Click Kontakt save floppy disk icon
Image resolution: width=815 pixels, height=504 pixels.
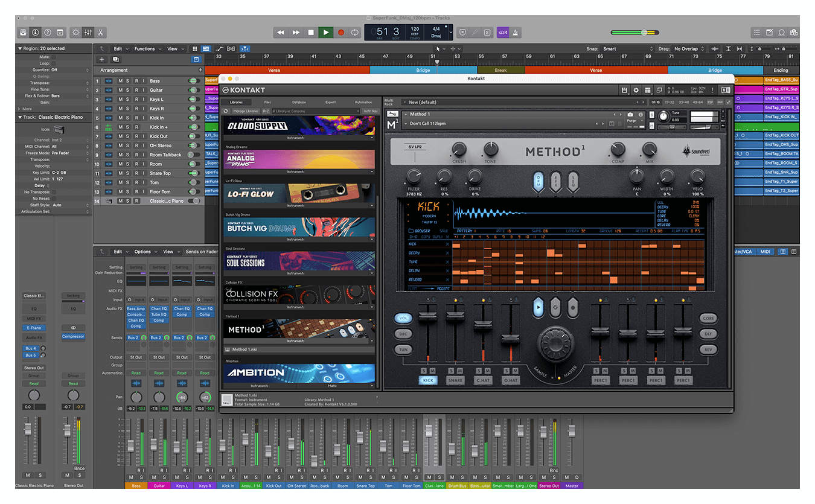625,90
